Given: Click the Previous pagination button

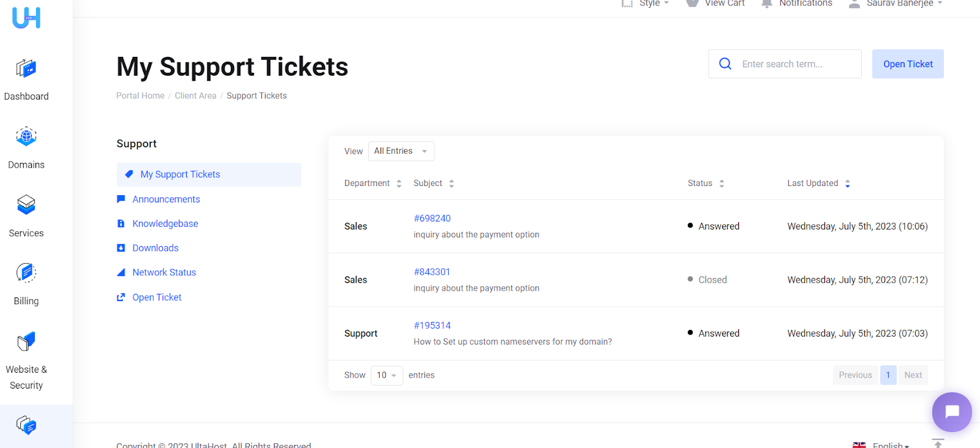Looking at the screenshot, I should point(855,375).
